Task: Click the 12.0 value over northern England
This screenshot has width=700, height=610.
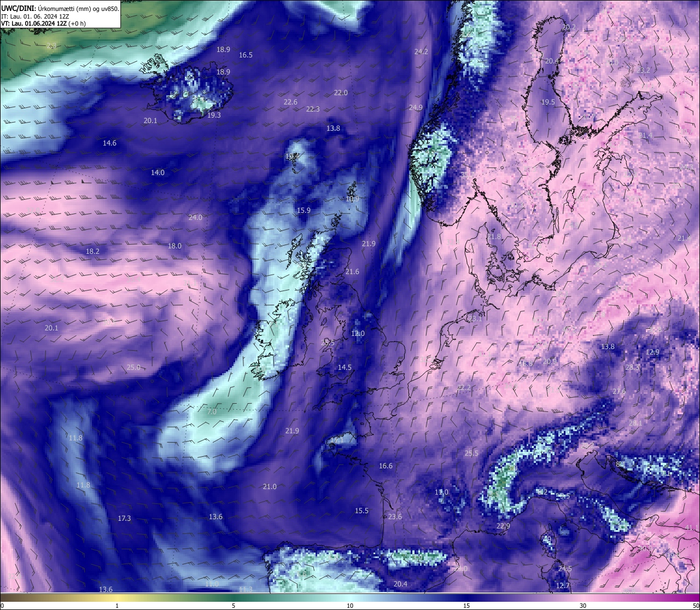Action: pos(358,334)
